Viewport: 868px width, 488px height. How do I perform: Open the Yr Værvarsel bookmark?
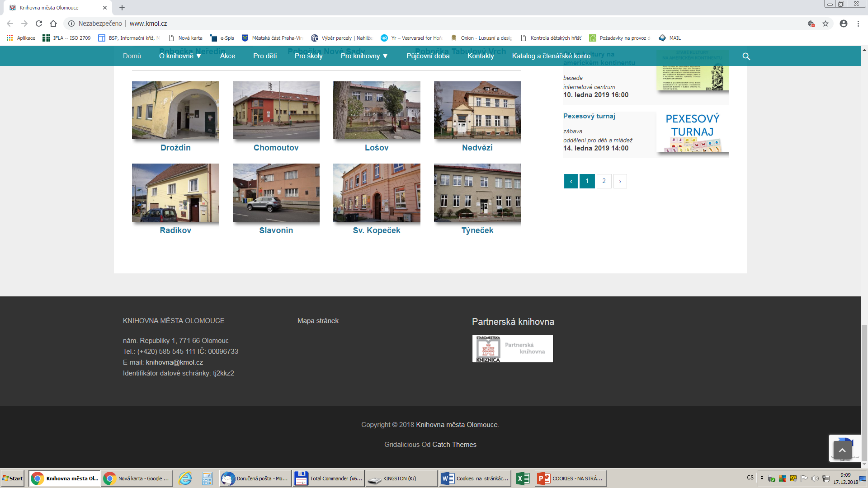tap(411, 38)
